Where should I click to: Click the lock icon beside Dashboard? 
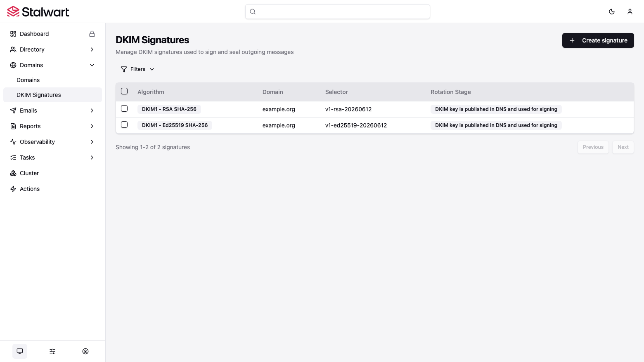pyautogui.click(x=92, y=34)
